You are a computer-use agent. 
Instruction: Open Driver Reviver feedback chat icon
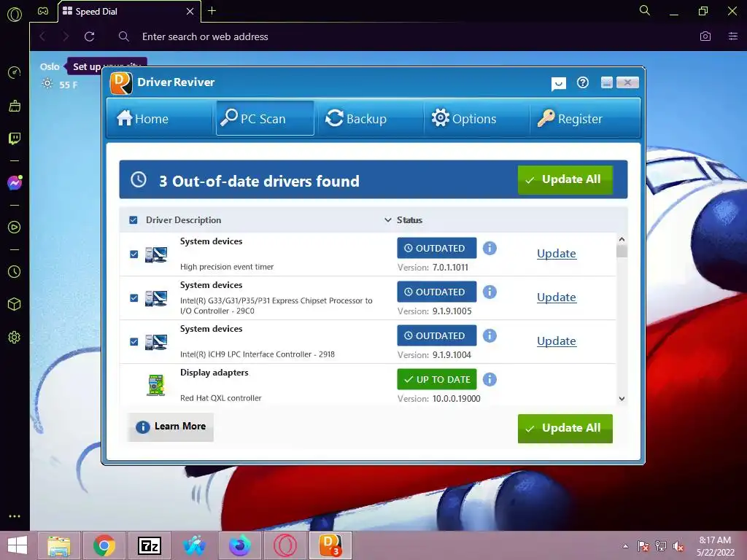558,84
